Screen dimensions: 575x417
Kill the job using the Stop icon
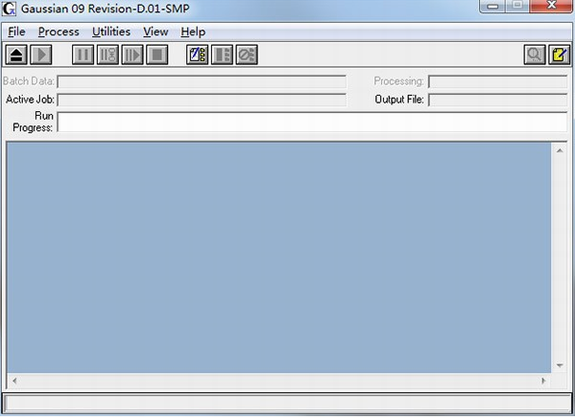click(157, 55)
